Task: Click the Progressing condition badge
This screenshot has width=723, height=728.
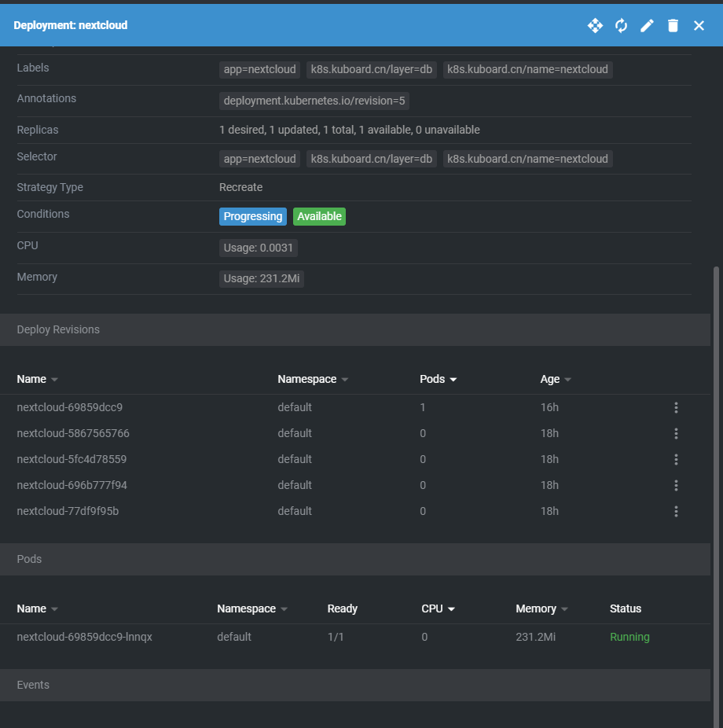Action: 253,216
